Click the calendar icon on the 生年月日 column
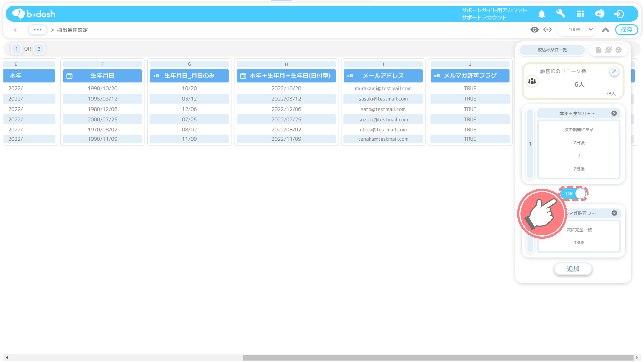The height and width of the screenshot is (362, 644). (70, 76)
